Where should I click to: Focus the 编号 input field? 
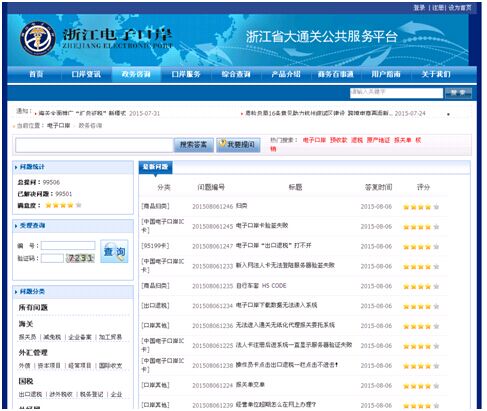tap(68, 246)
